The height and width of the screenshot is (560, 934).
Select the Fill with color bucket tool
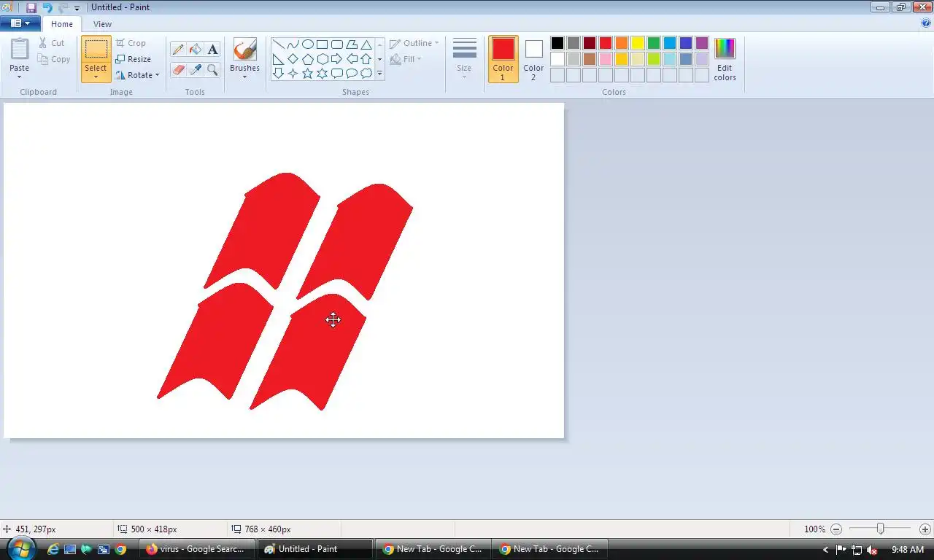tap(195, 50)
